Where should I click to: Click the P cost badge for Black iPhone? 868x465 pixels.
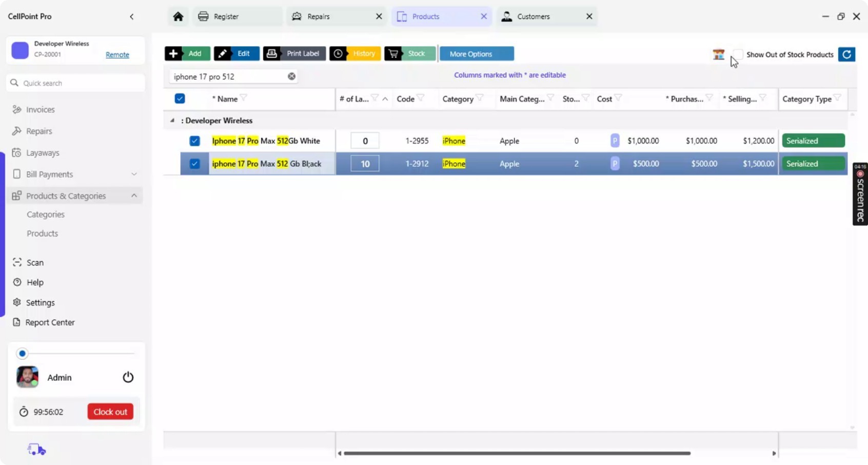(615, 164)
